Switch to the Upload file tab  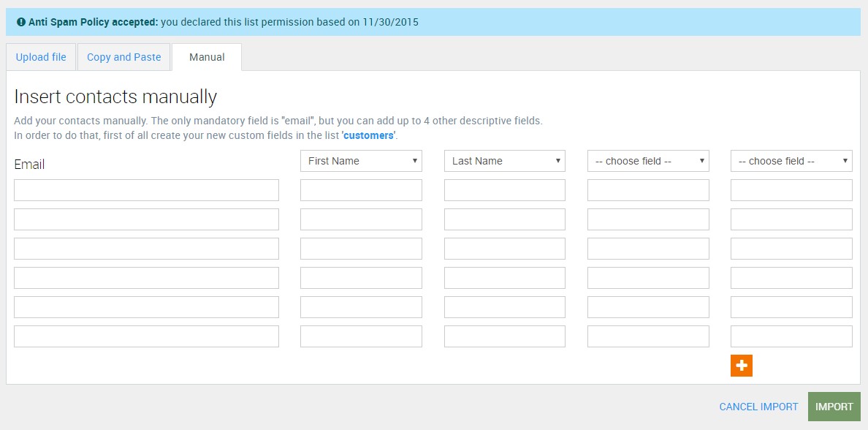41,57
